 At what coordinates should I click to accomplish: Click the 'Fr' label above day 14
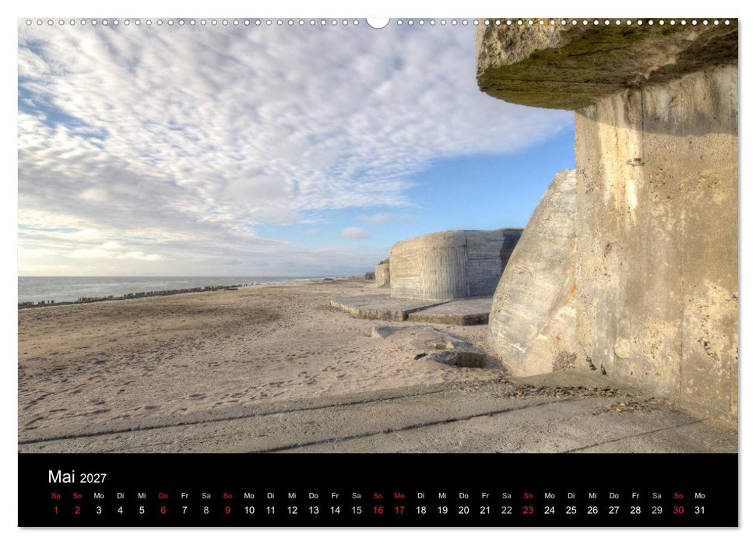pos(335,496)
